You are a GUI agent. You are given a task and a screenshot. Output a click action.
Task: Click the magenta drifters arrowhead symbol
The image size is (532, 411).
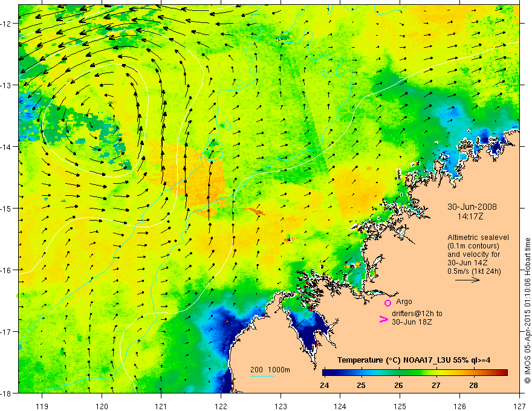pos(383,319)
